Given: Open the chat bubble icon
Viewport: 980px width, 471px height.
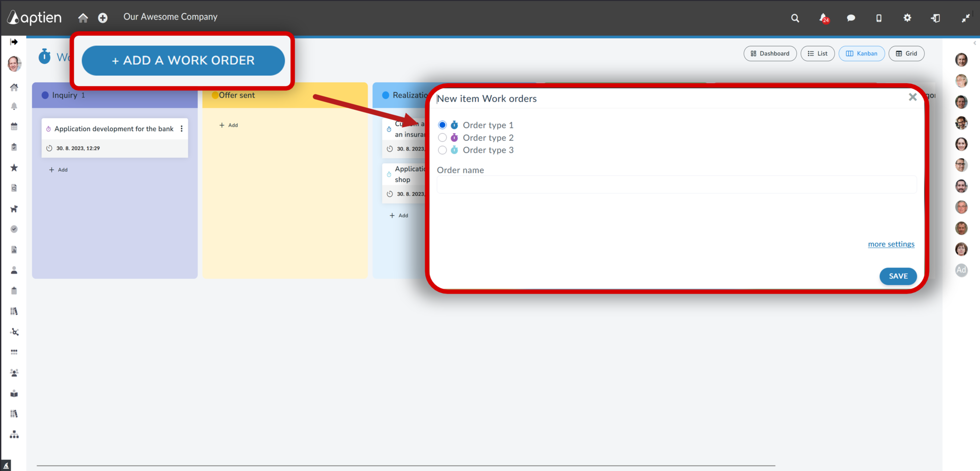Looking at the screenshot, I should 851,18.
